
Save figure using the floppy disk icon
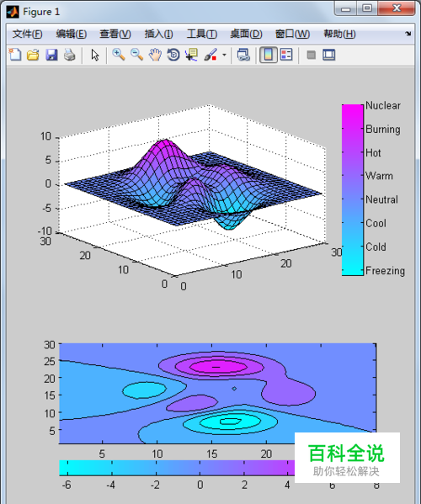[x=51, y=55]
